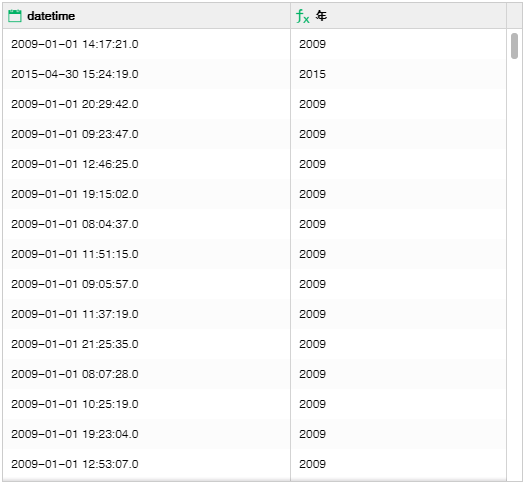The image size is (527, 488).
Task: Click the vertical scrollbar thumb
Action: [x=514, y=46]
